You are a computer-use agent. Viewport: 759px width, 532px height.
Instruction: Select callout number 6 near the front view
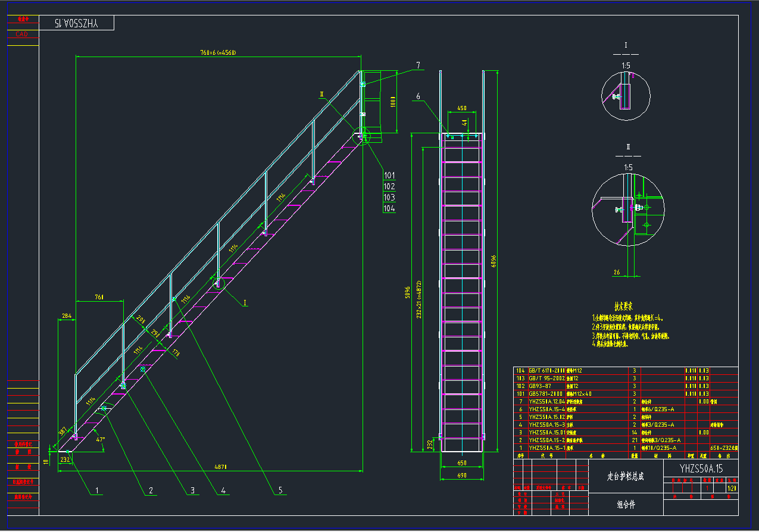click(418, 96)
